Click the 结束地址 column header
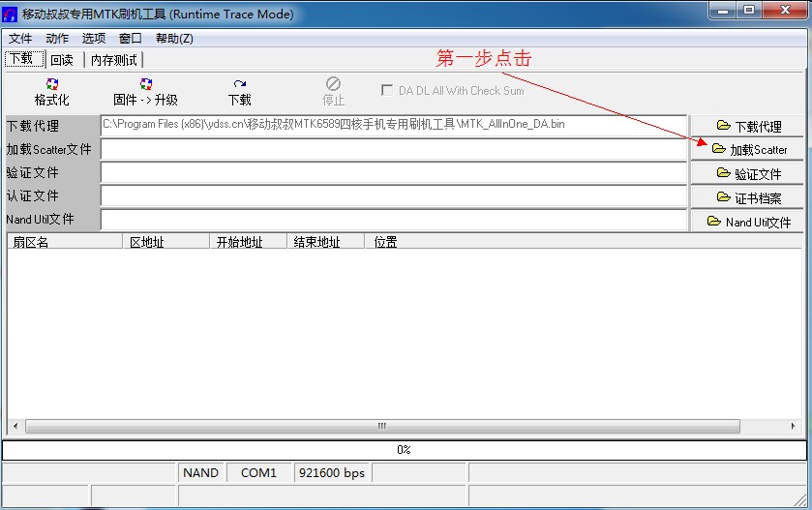 (x=326, y=242)
